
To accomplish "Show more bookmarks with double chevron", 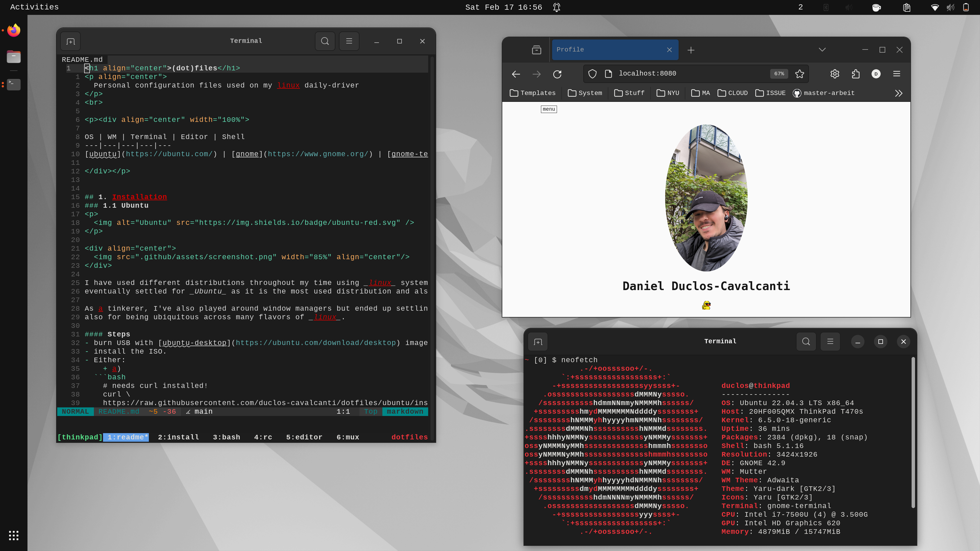I will coord(899,93).
